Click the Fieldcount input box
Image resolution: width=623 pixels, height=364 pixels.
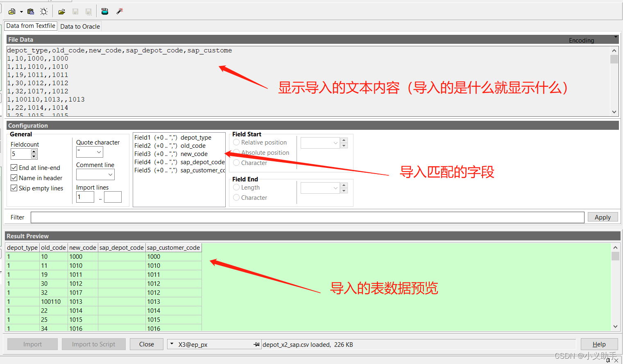[21, 154]
